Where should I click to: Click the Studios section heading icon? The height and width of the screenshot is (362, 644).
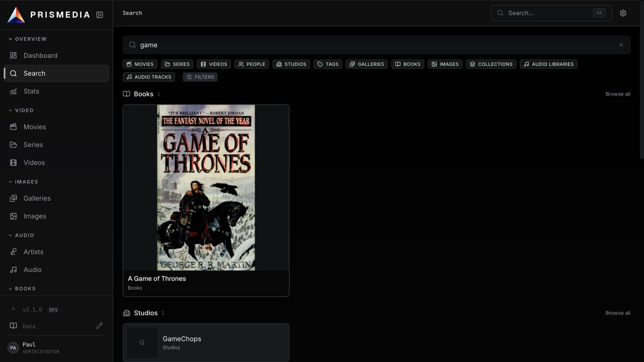pos(127,313)
